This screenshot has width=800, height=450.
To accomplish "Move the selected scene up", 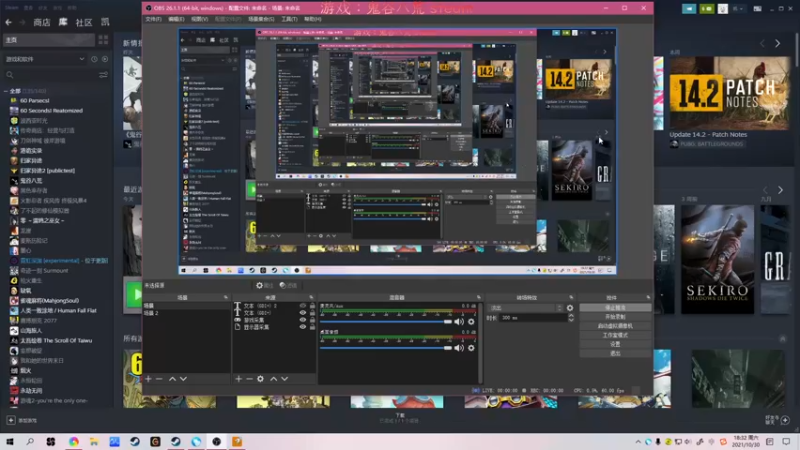I will tap(172, 379).
